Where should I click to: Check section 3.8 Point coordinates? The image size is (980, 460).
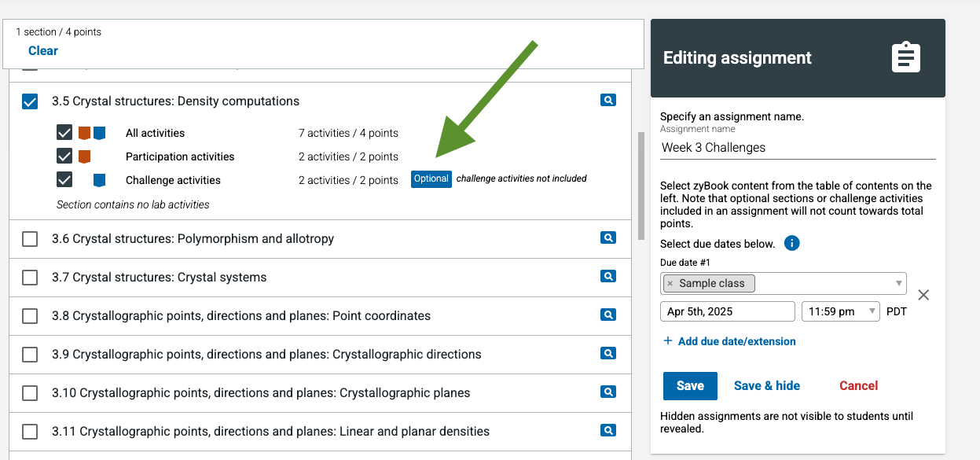[30, 316]
